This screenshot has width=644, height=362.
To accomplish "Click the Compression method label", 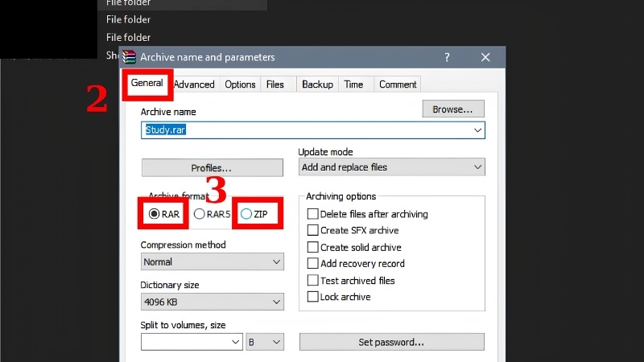I will 184,245.
